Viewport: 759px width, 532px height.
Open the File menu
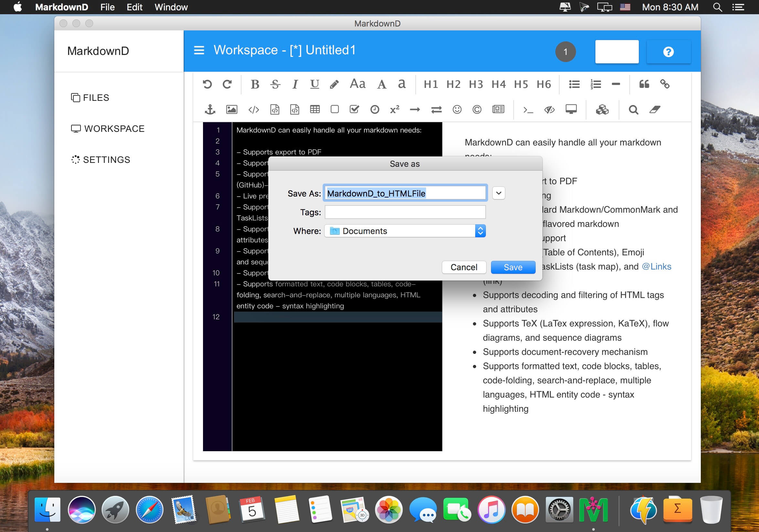click(x=107, y=7)
